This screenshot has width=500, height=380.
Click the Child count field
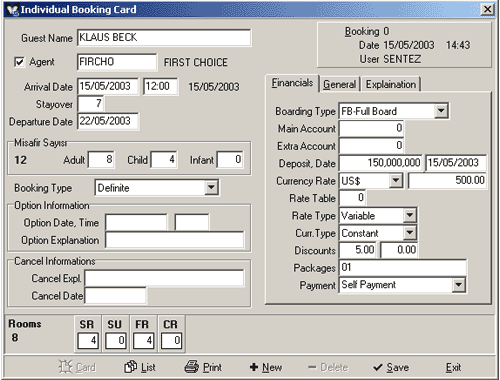(x=164, y=159)
